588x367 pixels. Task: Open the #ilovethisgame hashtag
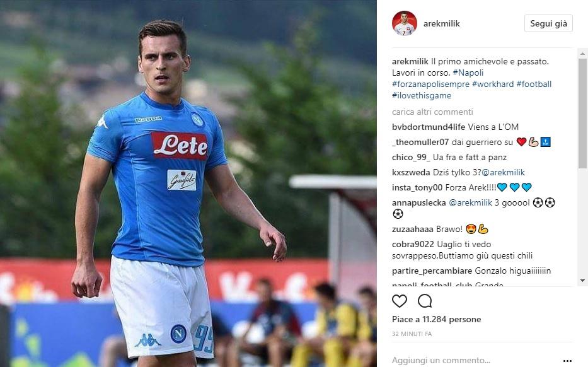422,95
